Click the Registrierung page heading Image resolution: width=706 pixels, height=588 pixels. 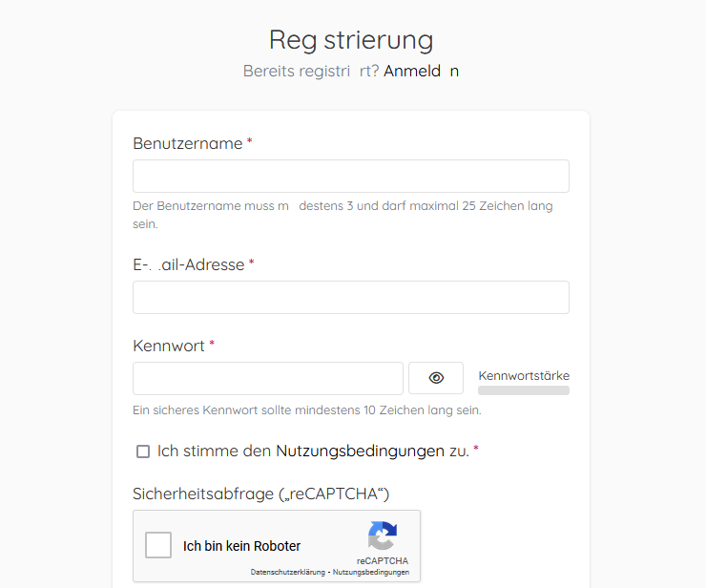(x=351, y=39)
